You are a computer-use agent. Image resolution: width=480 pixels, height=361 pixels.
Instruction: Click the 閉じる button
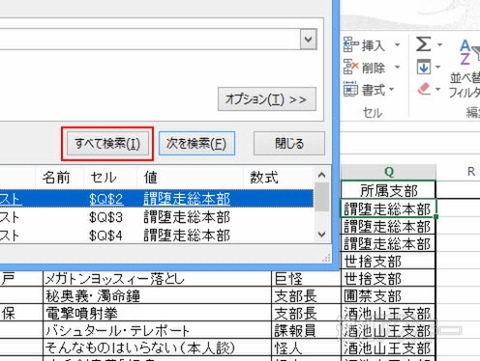point(289,144)
